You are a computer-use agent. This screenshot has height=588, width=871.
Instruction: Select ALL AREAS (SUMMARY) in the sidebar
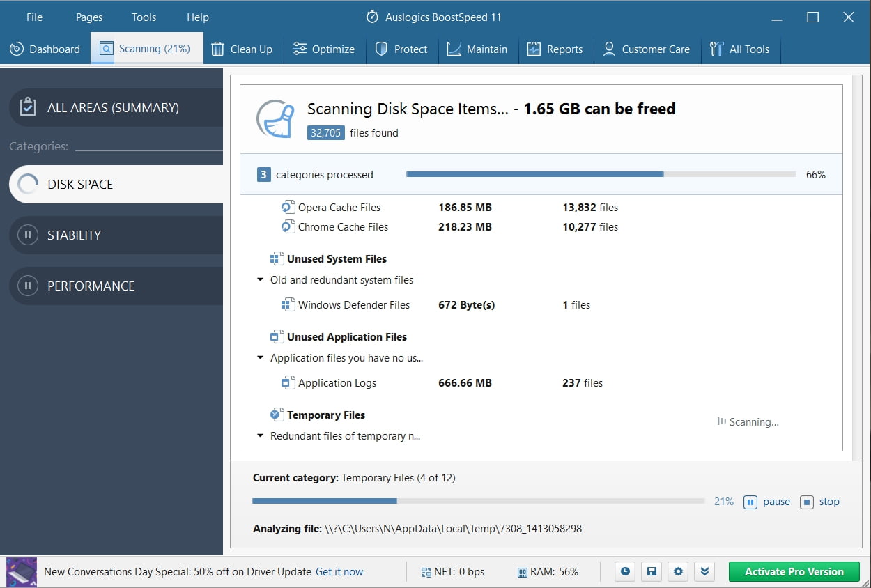[116, 107]
